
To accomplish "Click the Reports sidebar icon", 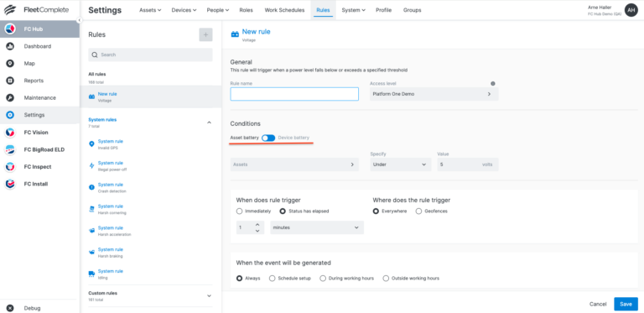I will [10, 81].
